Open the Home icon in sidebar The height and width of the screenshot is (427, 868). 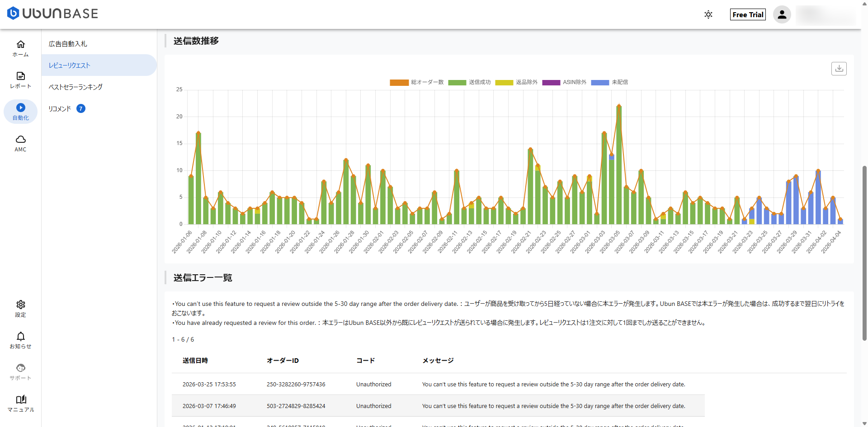click(x=21, y=44)
